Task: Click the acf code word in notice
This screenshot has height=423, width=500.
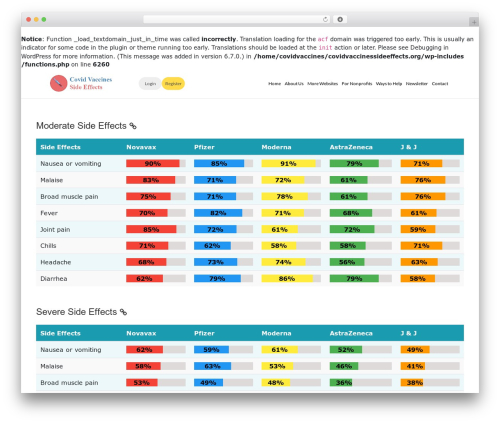Action: [323, 39]
